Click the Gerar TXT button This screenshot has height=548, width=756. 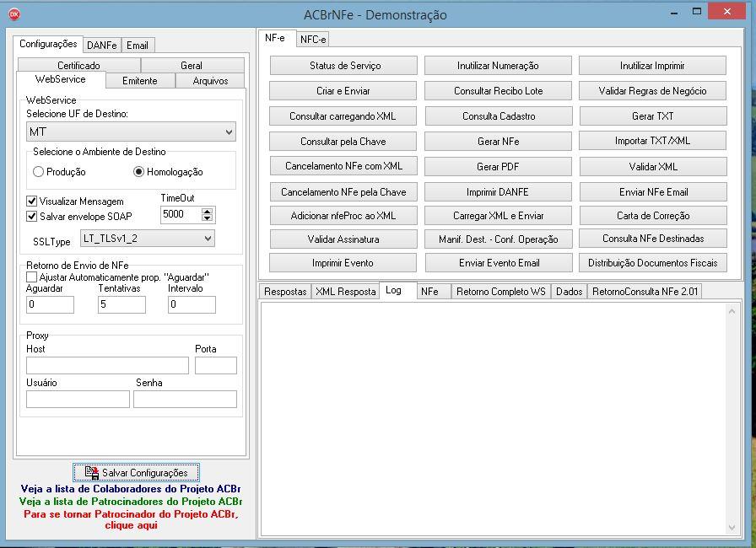(x=653, y=116)
